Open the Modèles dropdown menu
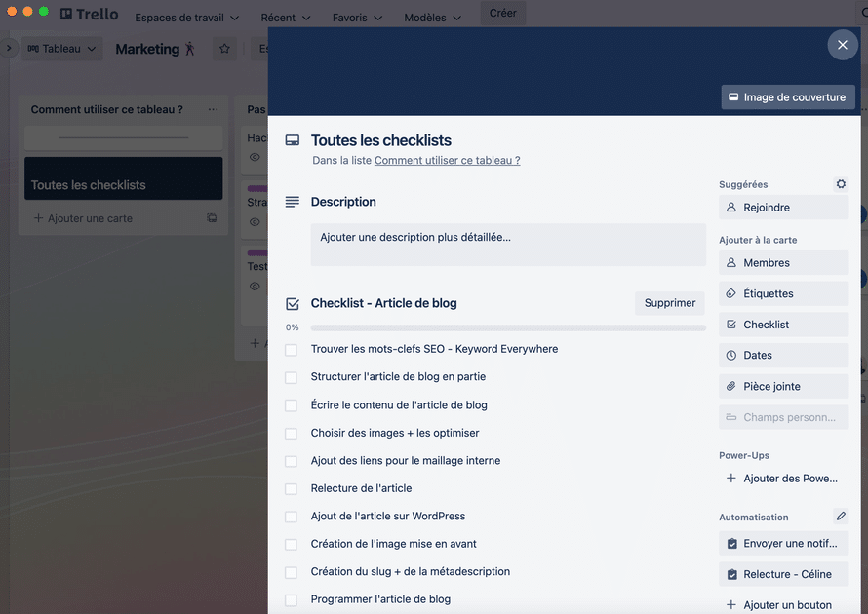Screen dimensions: 868x614 [432, 18]
